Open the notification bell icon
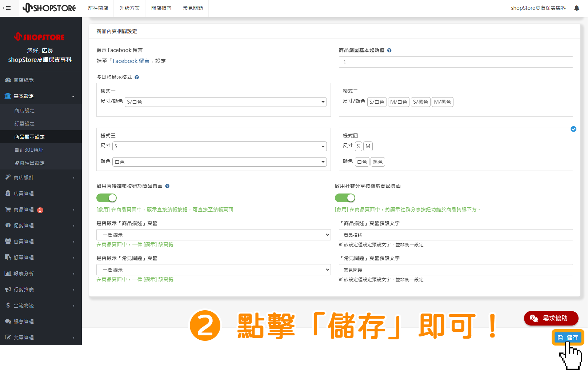Screen dimensions: 588x371 pos(577,8)
